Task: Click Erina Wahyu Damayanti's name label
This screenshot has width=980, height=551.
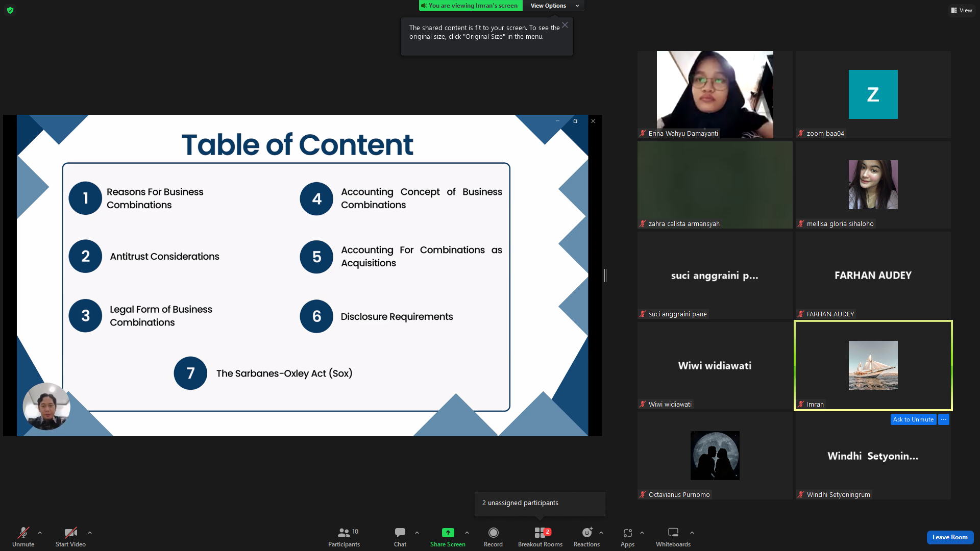Action: 683,134
